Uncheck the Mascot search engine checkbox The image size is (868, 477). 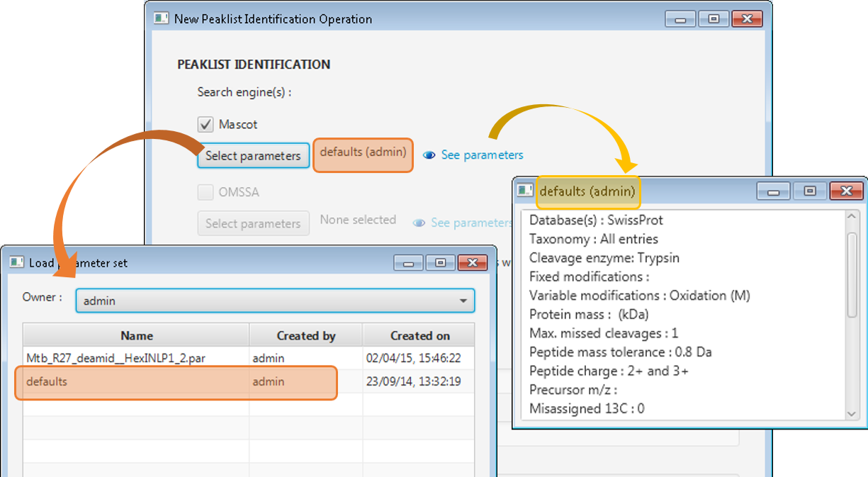pos(205,125)
